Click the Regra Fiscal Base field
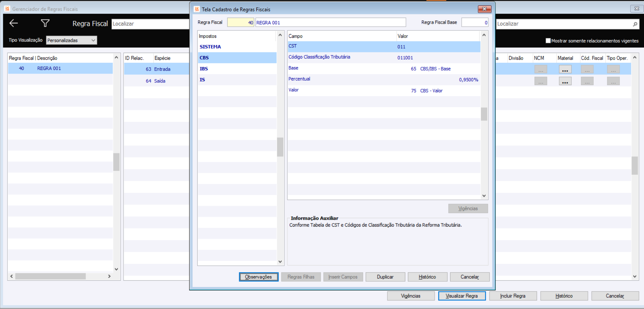The image size is (644, 309). (x=475, y=22)
